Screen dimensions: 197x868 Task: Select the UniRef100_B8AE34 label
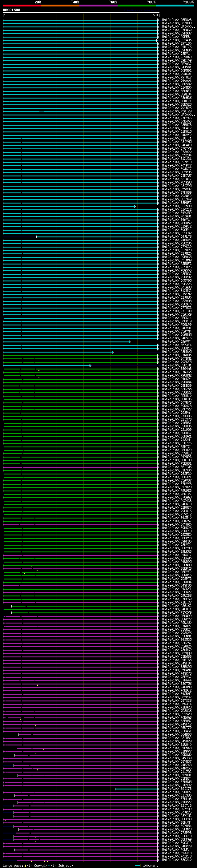click(x=177, y=94)
